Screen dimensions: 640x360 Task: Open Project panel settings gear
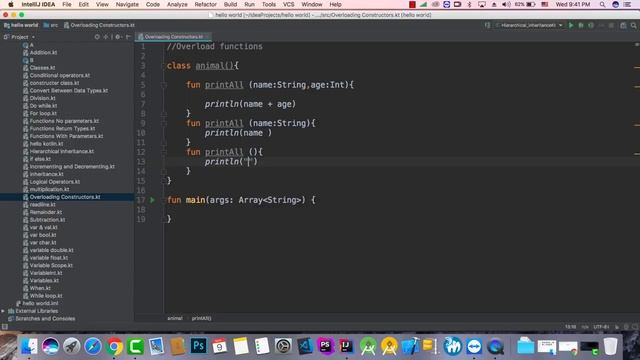118,37
